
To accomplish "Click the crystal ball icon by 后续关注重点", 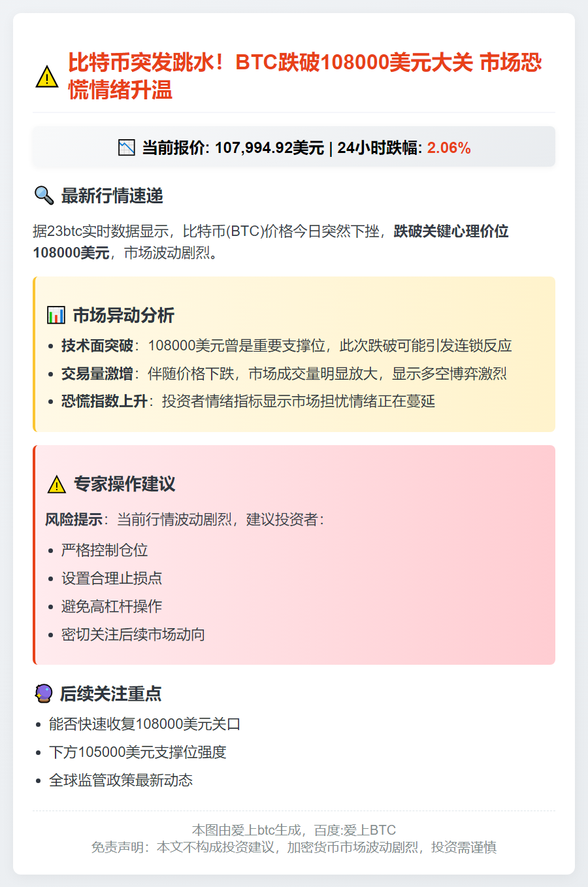I will (43, 694).
